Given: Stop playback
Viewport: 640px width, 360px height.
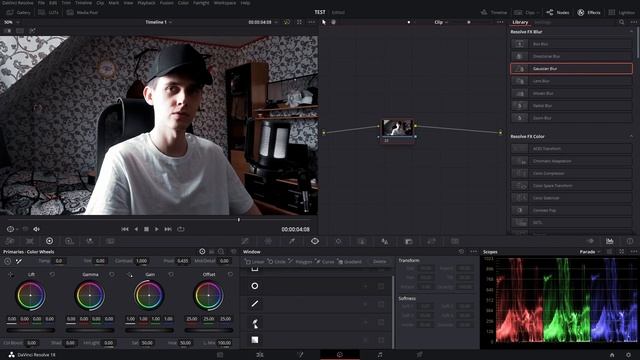Looking at the screenshot, I should coord(146,229).
